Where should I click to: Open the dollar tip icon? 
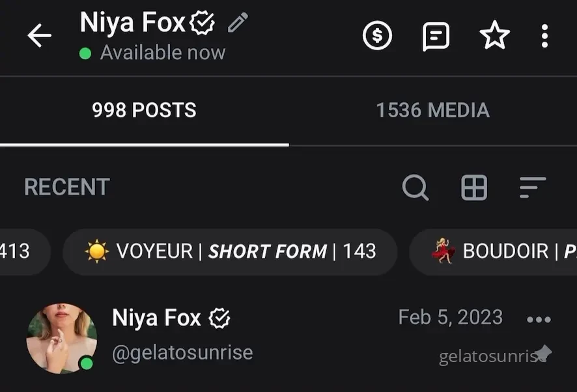coord(378,36)
